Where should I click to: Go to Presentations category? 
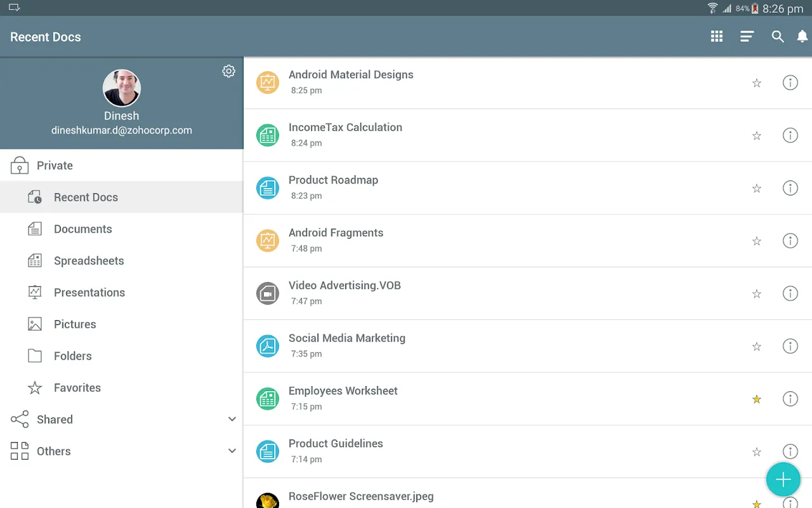pos(89,293)
